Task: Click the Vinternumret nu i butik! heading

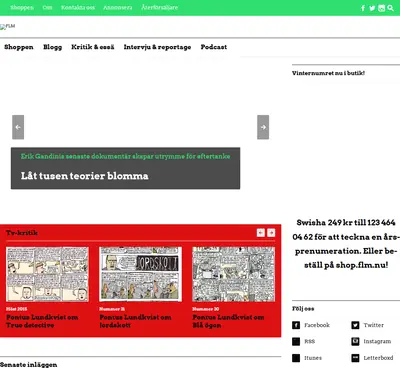Action: click(x=328, y=73)
